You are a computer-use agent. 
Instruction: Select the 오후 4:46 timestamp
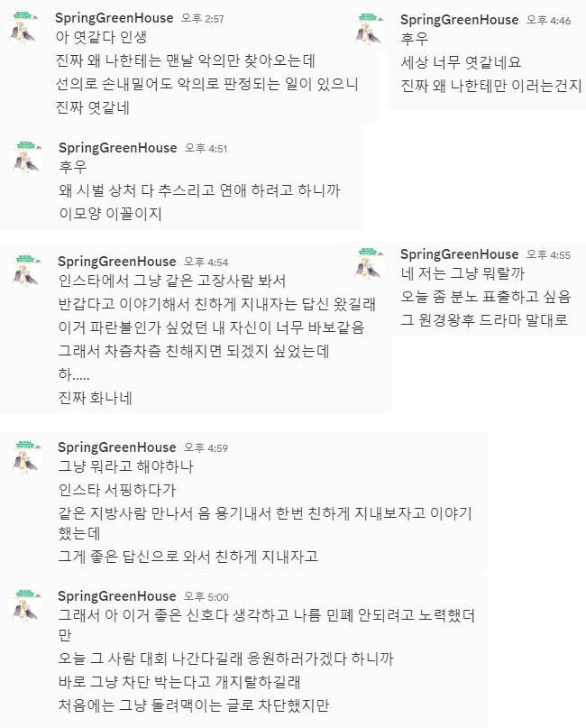pyautogui.click(x=548, y=20)
